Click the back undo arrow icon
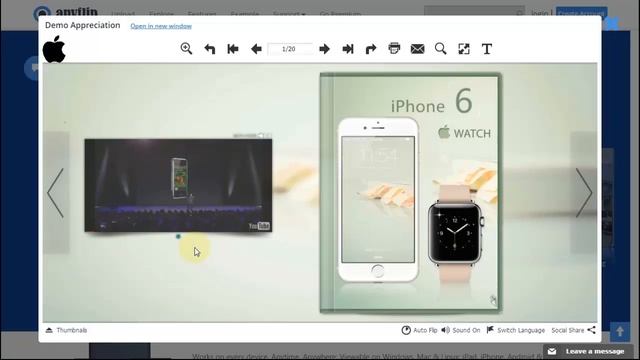Viewport: 640px width, 360px height. click(x=209, y=49)
